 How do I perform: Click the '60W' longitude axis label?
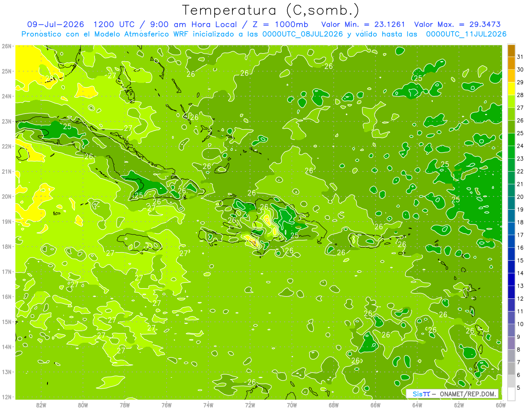coord(501,405)
